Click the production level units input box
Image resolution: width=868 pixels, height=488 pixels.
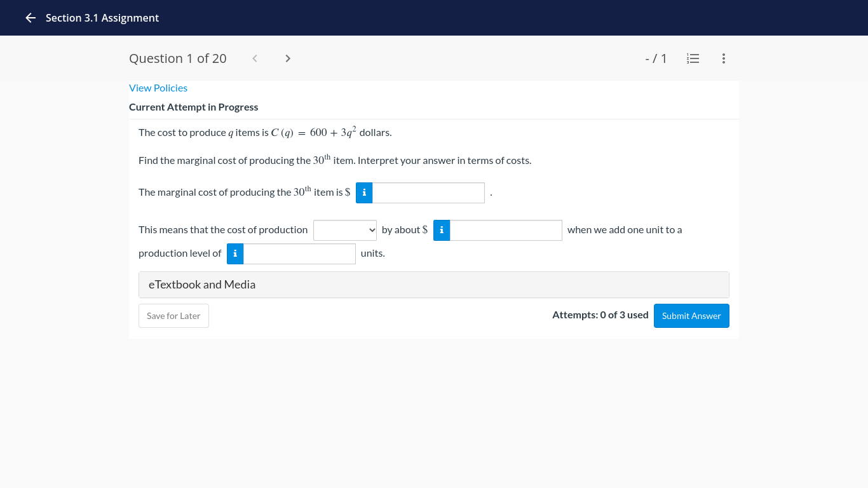tap(299, 253)
